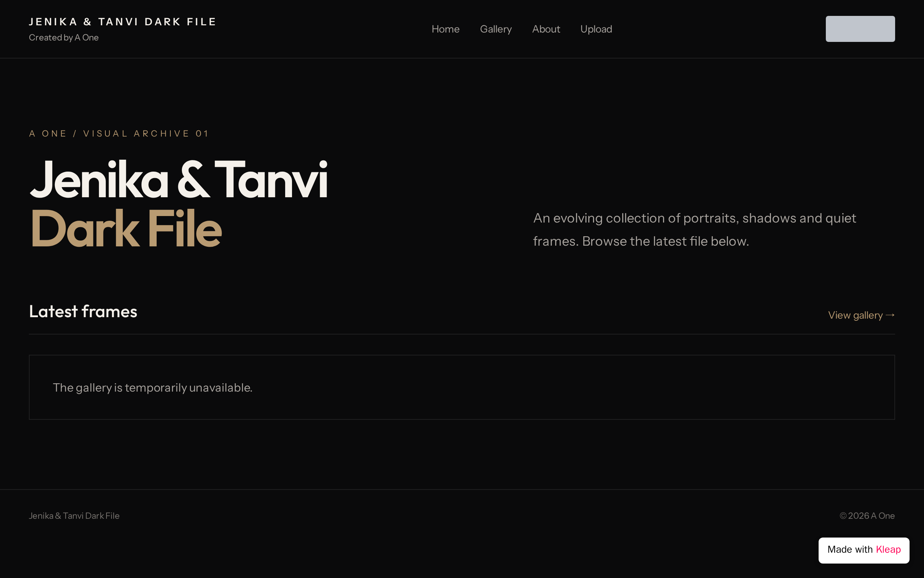Click the Jenika & Tanvi Dark File header logo
The width and height of the screenshot is (924, 578).
pos(123,22)
